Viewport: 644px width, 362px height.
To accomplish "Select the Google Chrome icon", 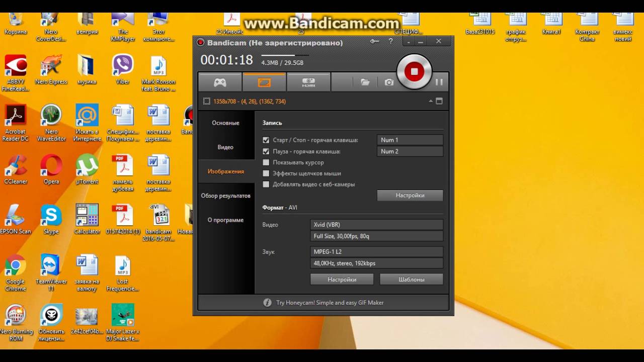I will pos(16,274).
